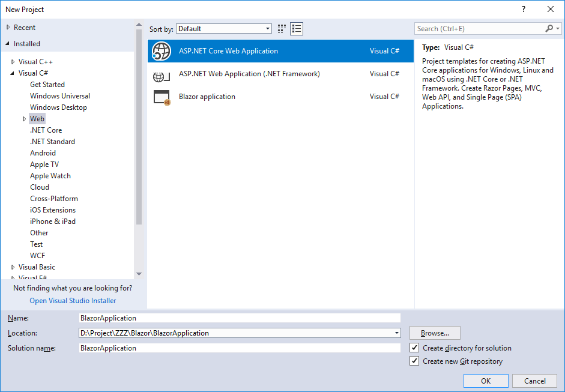Viewport: 565px width, 392px height.
Task: Select the Get Started category
Action: coord(47,84)
